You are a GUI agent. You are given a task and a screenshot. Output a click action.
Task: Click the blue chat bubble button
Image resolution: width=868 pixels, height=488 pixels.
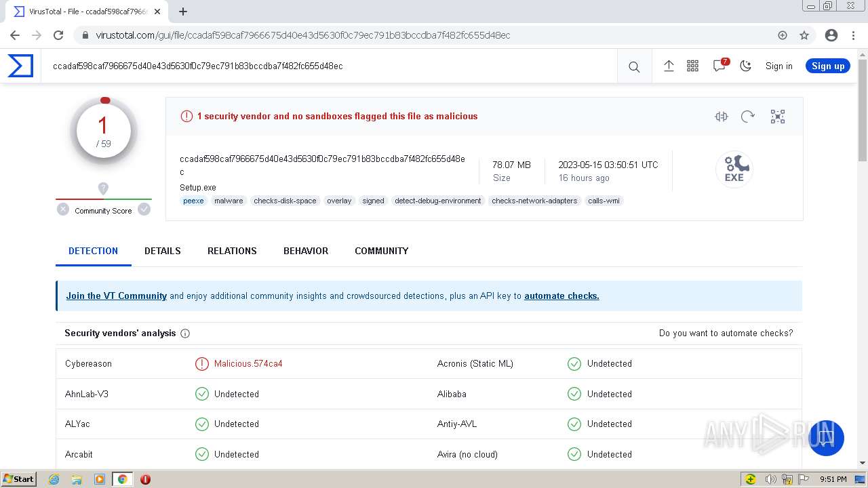[825, 438]
